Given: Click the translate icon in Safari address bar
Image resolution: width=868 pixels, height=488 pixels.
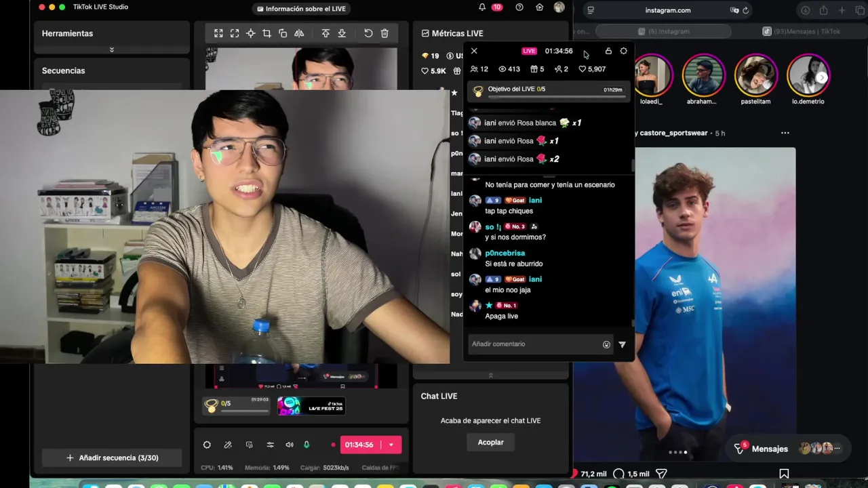Looking at the screenshot, I should [734, 10].
